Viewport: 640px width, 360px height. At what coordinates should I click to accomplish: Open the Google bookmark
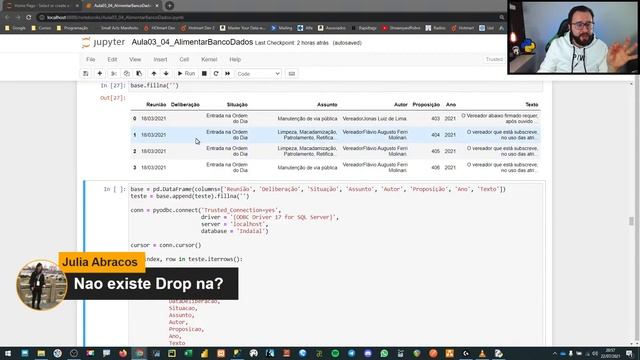pyautogui.click(x=16, y=28)
